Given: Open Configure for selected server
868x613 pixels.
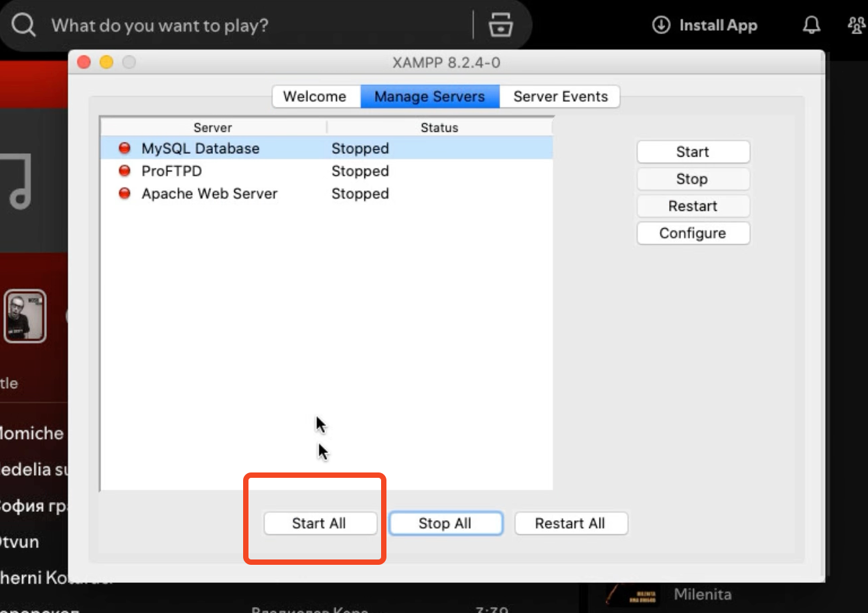Looking at the screenshot, I should point(693,234).
